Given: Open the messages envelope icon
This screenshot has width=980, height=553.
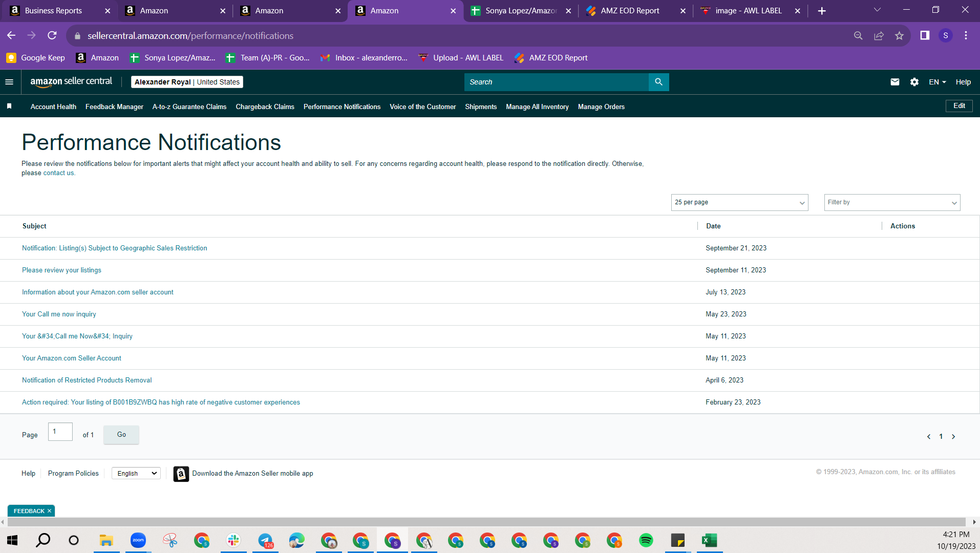Looking at the screenshot, I should click(894, 82).
